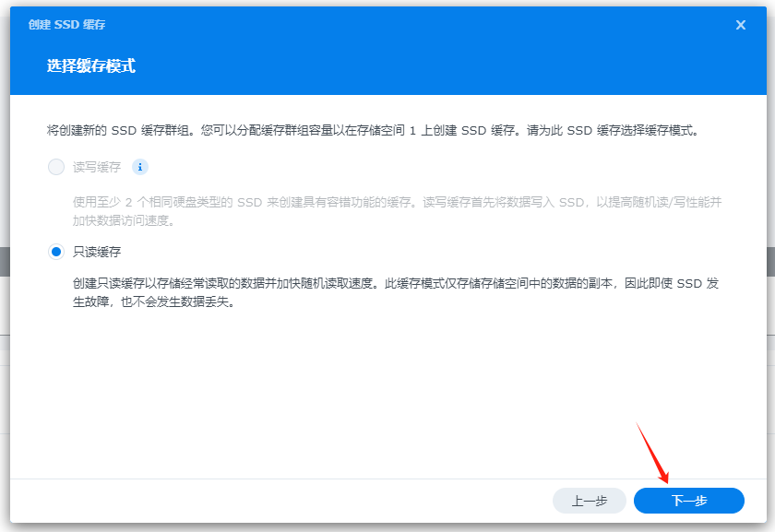Click the 创建 SSD 缓存 window title
This screenshot has height=532, width=775.
[66, 25]
